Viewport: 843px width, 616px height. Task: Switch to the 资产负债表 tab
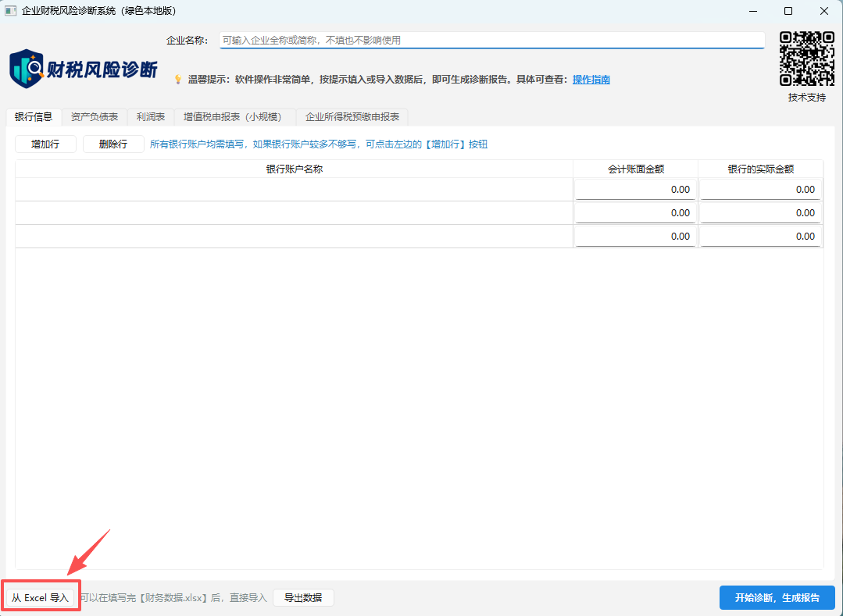(x=95, y=116)
